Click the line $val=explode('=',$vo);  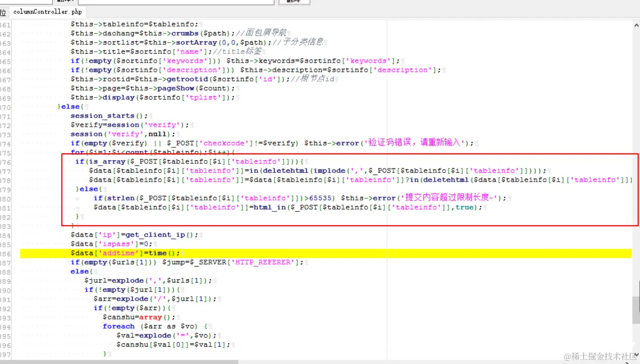[x=167, y=336]
